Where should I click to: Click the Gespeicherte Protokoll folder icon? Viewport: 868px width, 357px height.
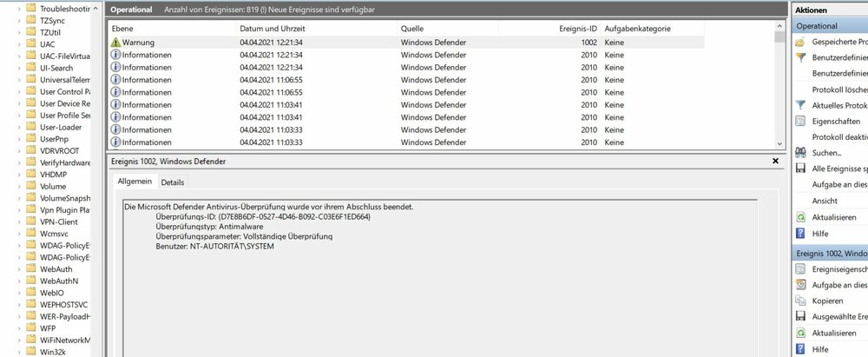pos(800,42)
